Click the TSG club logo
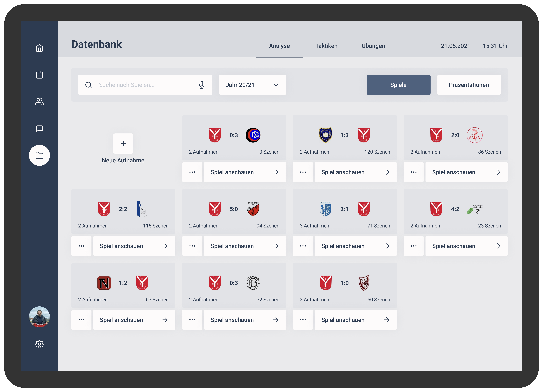The width and height of the screenshot is (543, 392). 253,135
